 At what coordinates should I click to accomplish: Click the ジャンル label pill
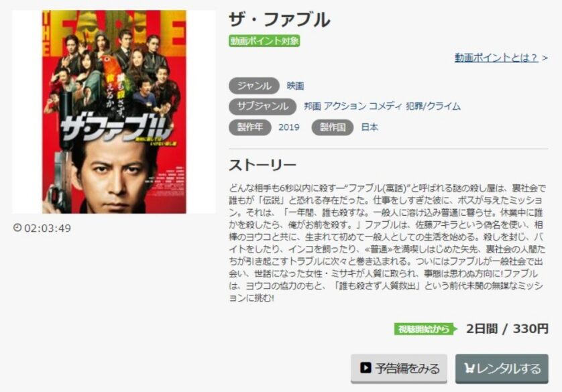pos(254,86)
